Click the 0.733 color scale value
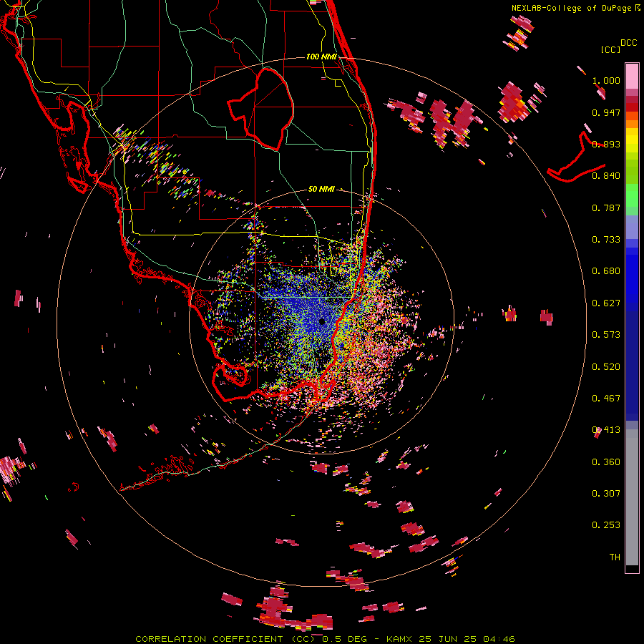This screenshot has height=644, width=644. pos(606,240)
